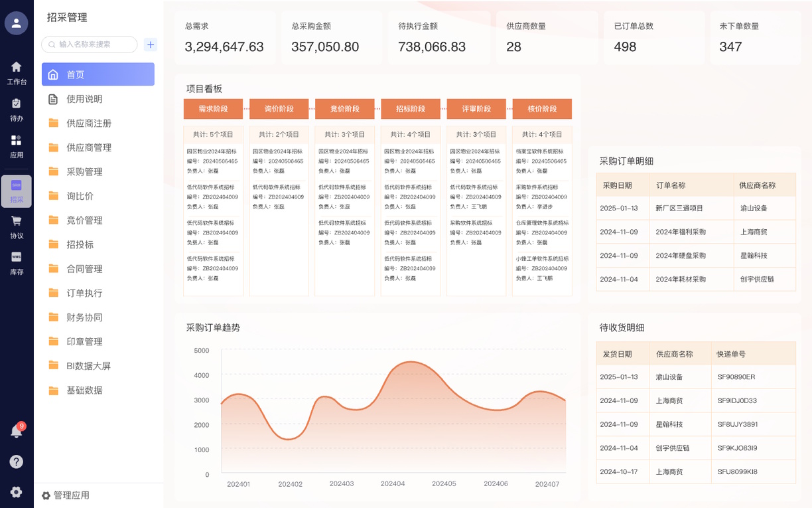Click the user avatar icon
The width and height of the screenshot is (812, 508).
pyautogui.click(x=16, y=23)
